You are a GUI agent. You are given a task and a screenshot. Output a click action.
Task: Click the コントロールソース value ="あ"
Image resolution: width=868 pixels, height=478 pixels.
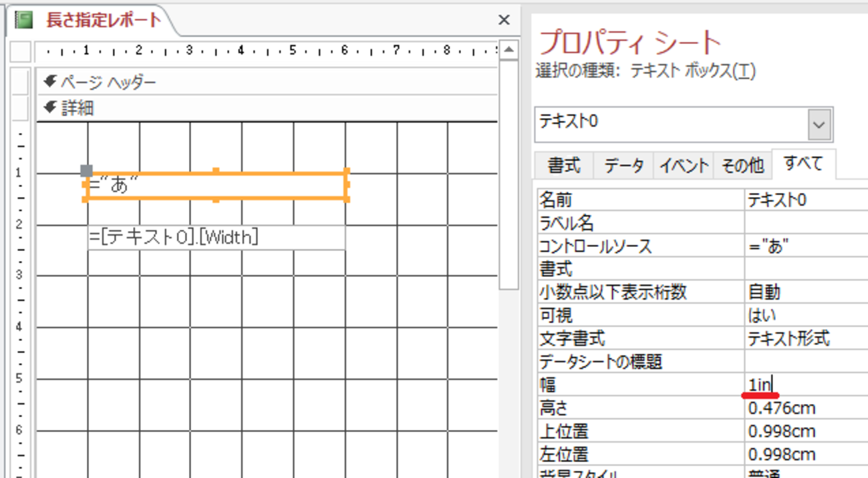click(x=806, y=246)
